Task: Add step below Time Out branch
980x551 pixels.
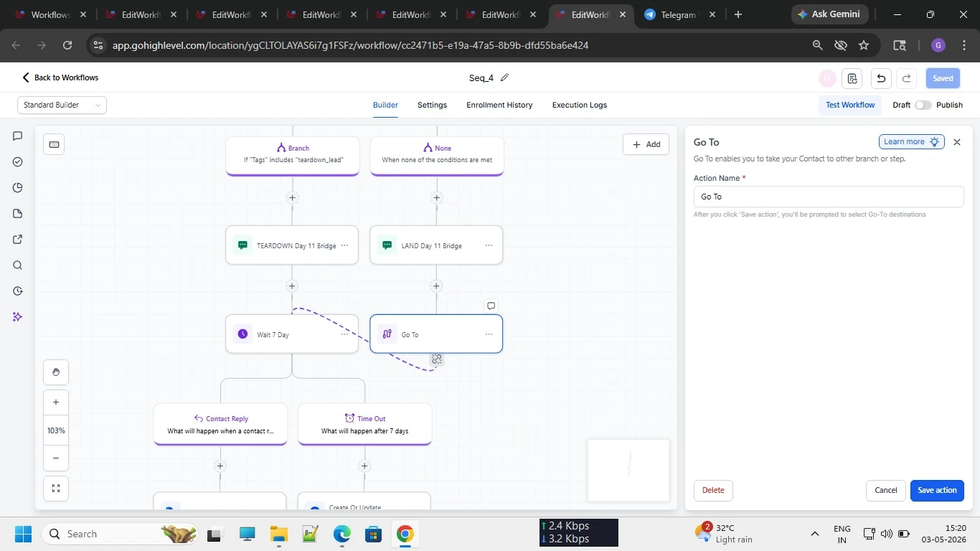Action: [x=364, y=466]
